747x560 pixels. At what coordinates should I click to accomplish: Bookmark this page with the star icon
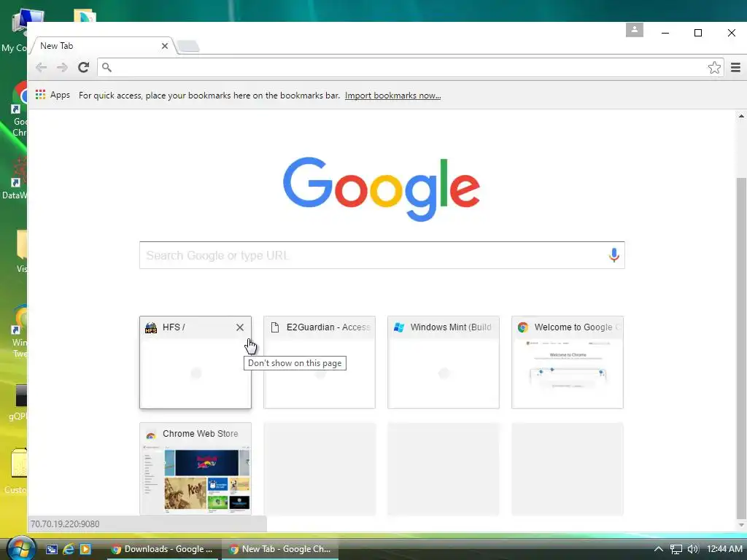tap(714, 67)
